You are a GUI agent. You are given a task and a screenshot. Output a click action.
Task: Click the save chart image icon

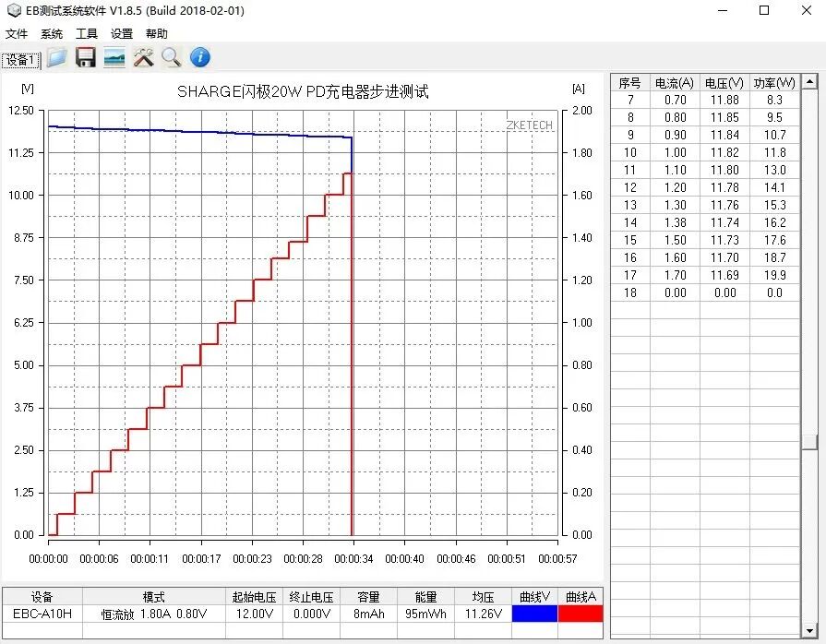click(x=114, y=57)
